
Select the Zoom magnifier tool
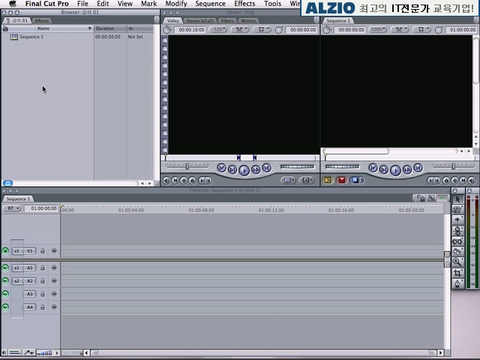(x=458, y=262)
